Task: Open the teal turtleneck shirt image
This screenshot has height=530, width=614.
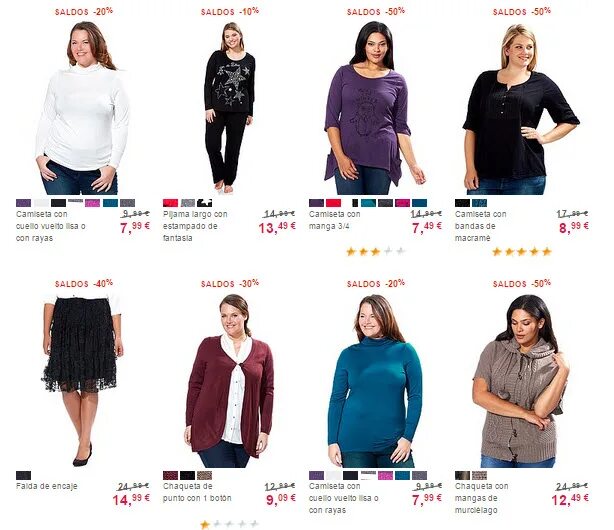Action: pos(375,381)
